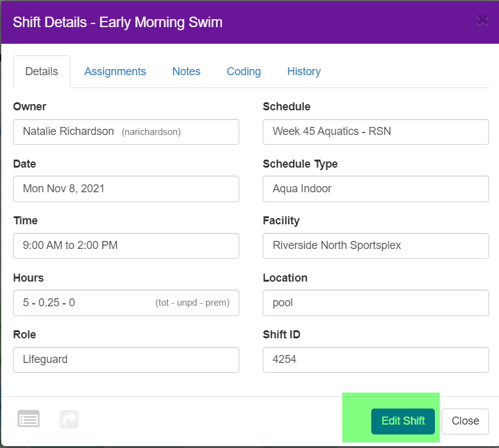Viewport: 499px width, 448px height.
Task: Click the Schedule Type field Aqua Indoor
Action: (376, 189)
